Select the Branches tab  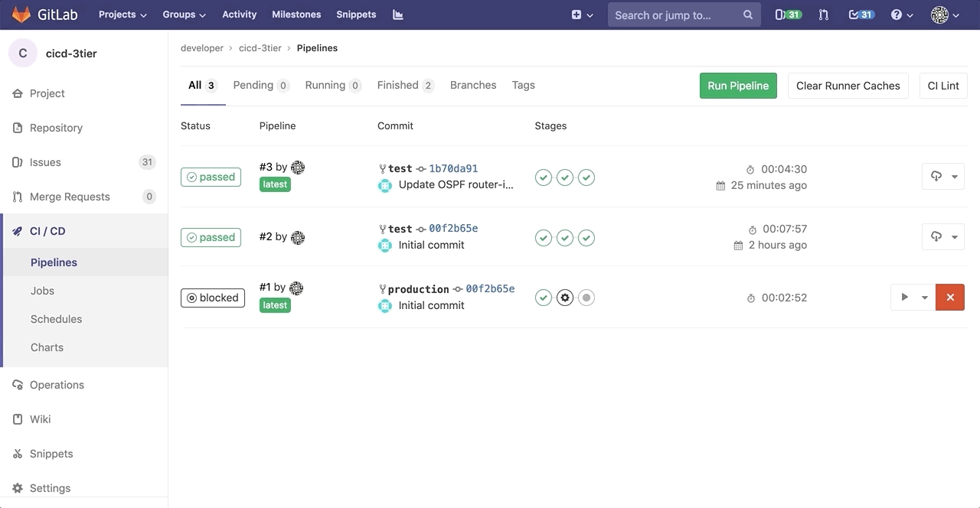pyautogui.click(x=473, y=86)
